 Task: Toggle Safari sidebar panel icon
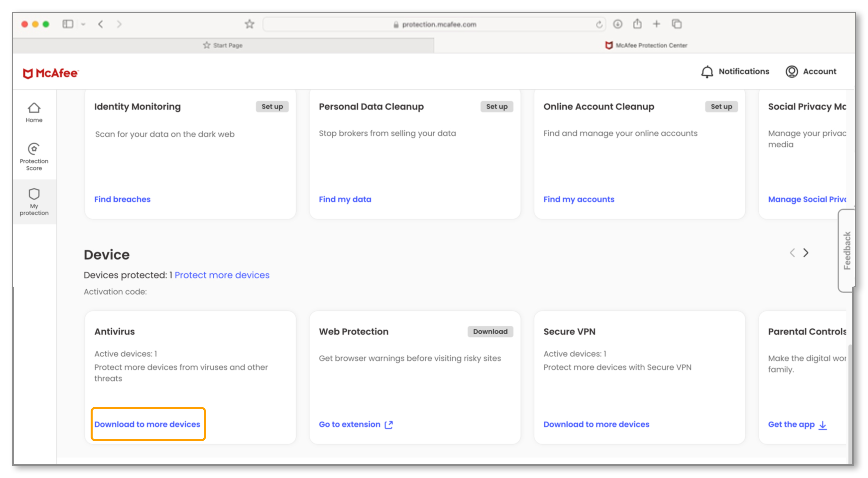[x=68, y=24]
